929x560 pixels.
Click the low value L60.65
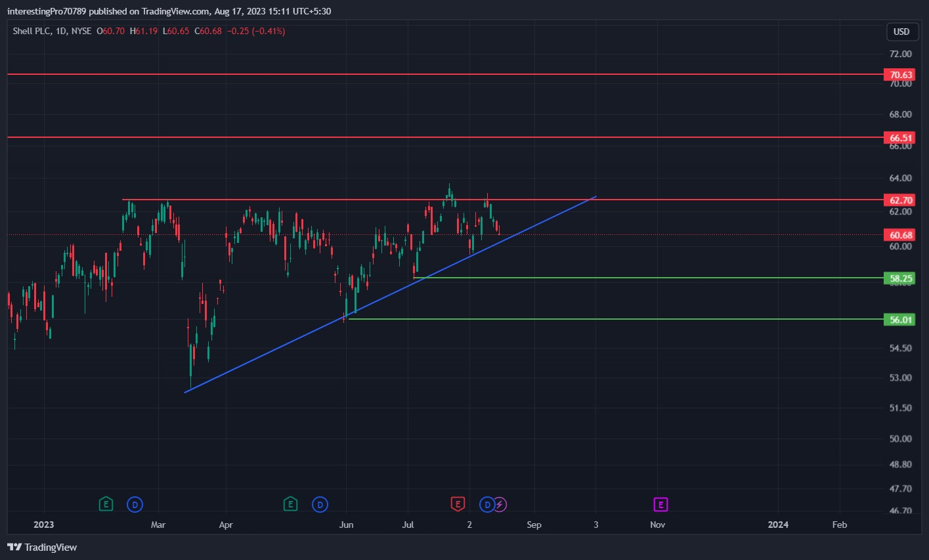(x=175, y=31)
